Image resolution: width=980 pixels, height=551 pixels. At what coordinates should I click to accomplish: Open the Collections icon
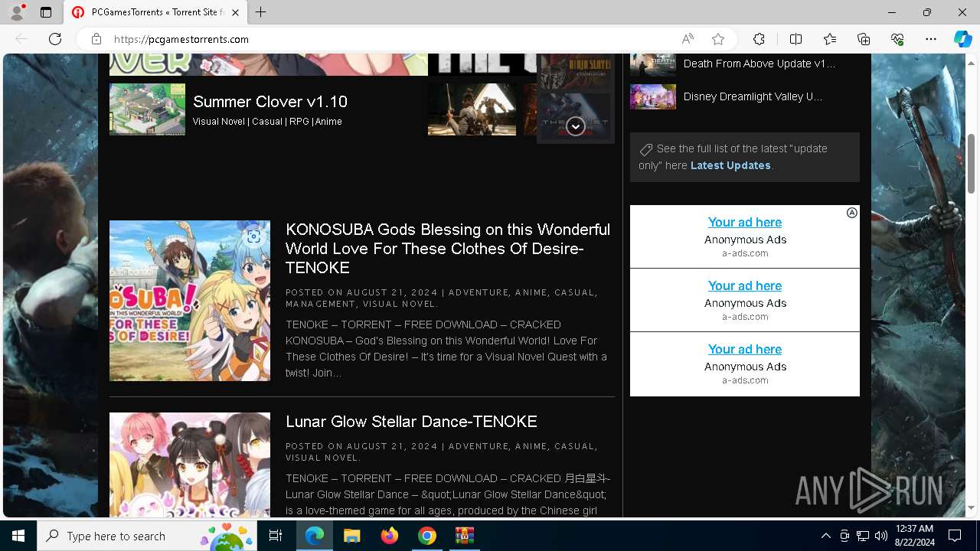[x=864, y=39]
